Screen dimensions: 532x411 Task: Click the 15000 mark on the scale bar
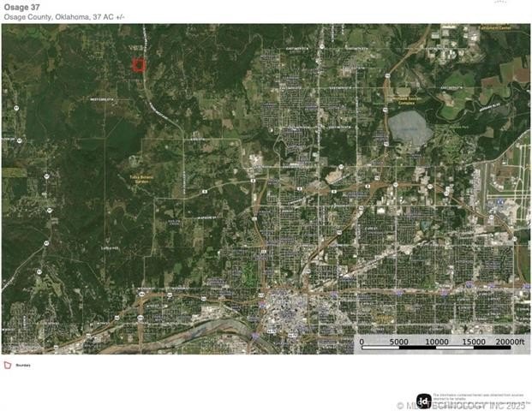pyautogui.click(x=475, y=342)
